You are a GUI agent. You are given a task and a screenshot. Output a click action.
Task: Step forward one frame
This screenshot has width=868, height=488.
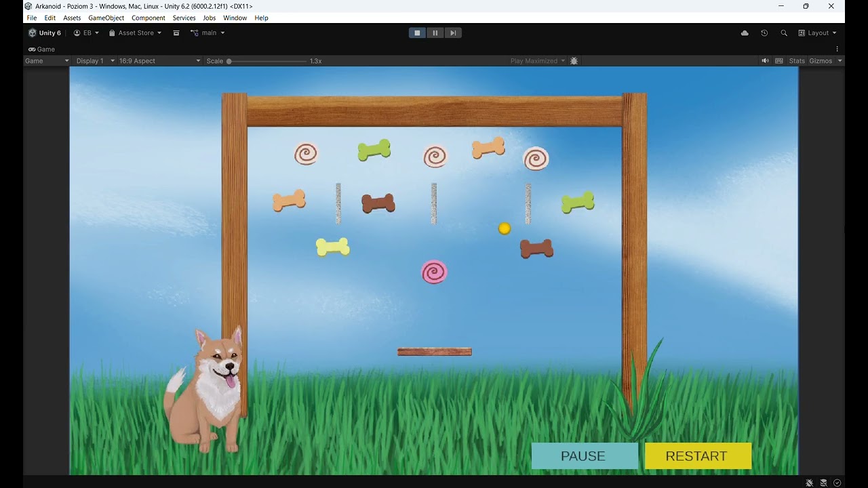[x=453, y=33]
